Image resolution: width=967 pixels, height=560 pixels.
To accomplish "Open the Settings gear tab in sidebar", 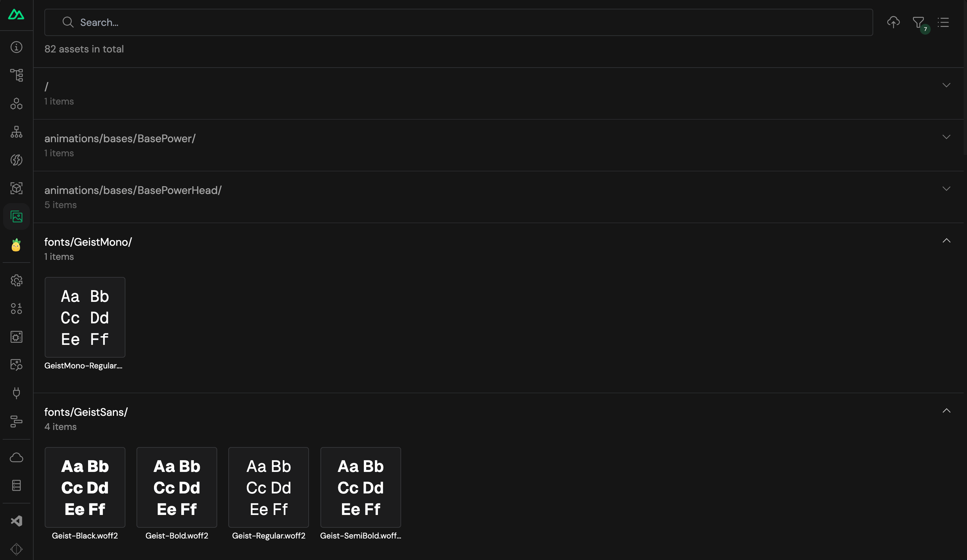I will [16, 280].
